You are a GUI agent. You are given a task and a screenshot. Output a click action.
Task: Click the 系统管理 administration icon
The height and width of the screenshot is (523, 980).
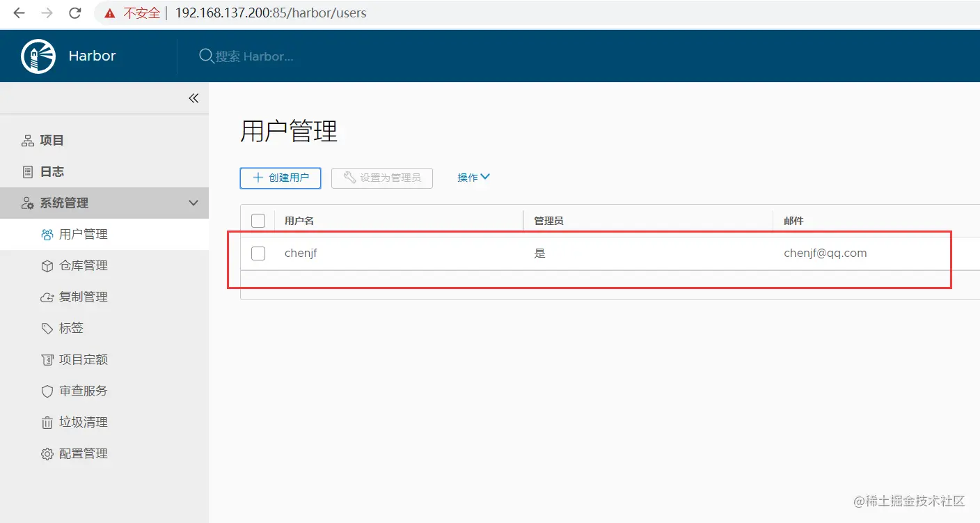pyautogui.click(x=28, y=203)
